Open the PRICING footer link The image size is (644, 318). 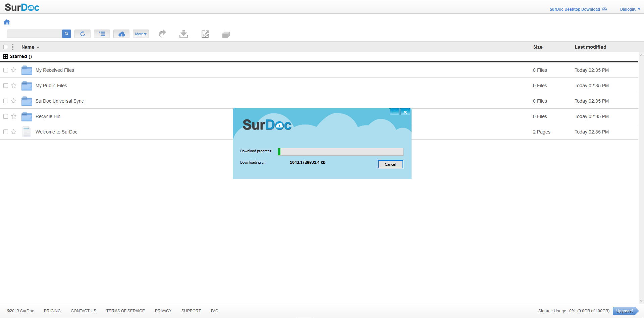[x=52, y=311]
